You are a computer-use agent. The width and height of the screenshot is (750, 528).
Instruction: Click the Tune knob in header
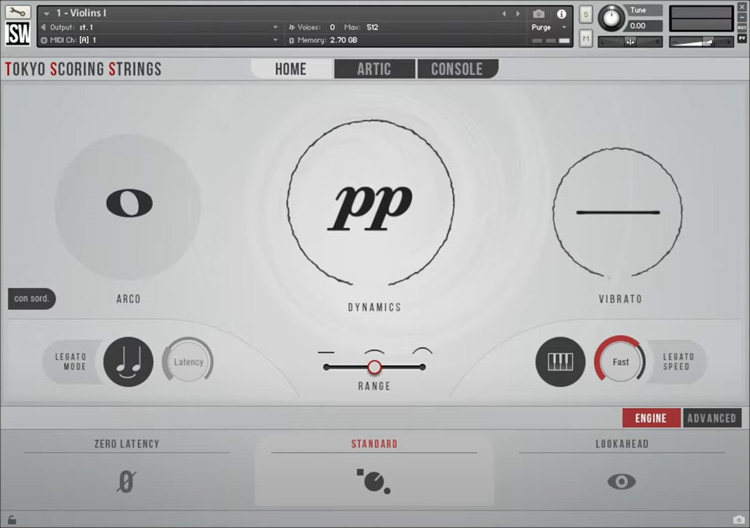pos(611,18)
